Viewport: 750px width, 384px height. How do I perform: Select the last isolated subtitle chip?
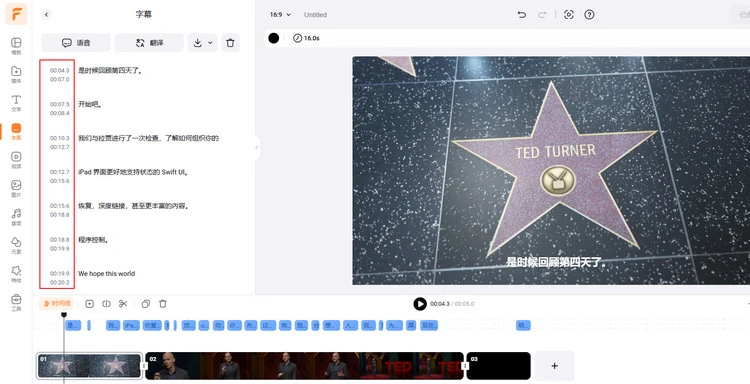(523, 326)
